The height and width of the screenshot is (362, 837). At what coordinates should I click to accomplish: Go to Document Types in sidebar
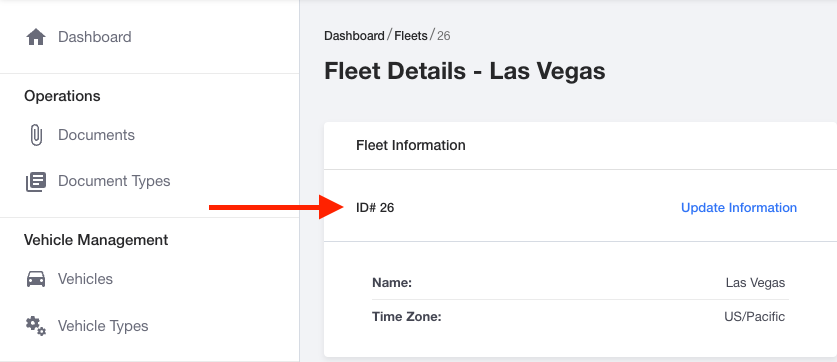(x=114, y=181)
